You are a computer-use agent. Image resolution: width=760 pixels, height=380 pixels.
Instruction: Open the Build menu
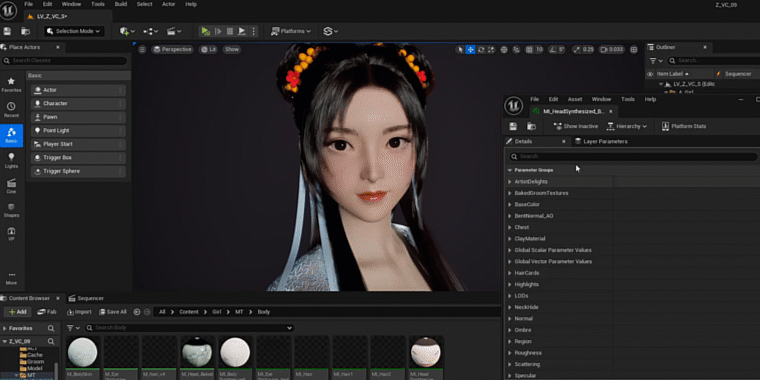click(x=121, y=4)
